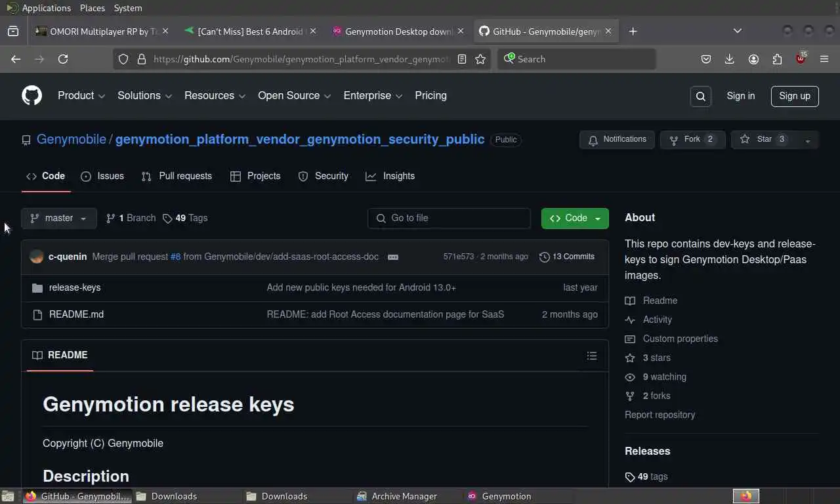Select the Code repository tab
The height and width of the screenshot is (504, 840).
(46, 177)
